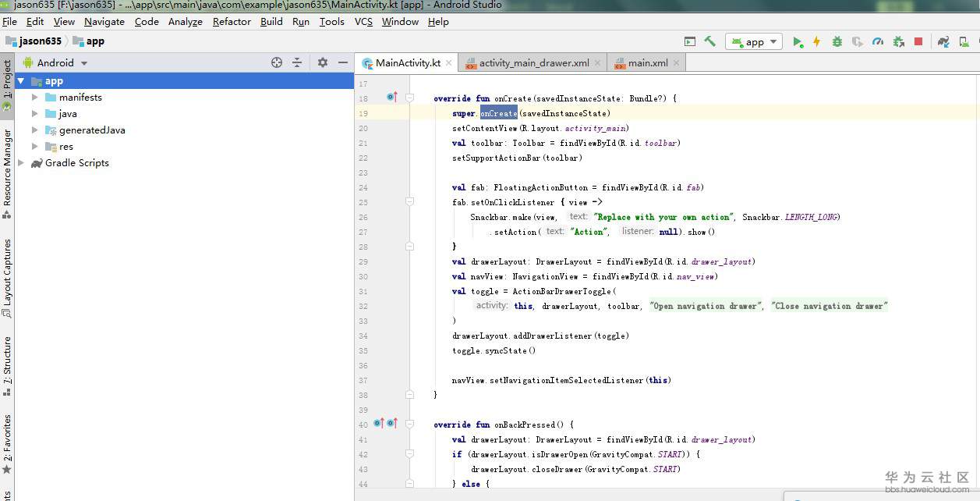
Task: Fold the onBackPressed function at line 40
Action: pos(409,425)
